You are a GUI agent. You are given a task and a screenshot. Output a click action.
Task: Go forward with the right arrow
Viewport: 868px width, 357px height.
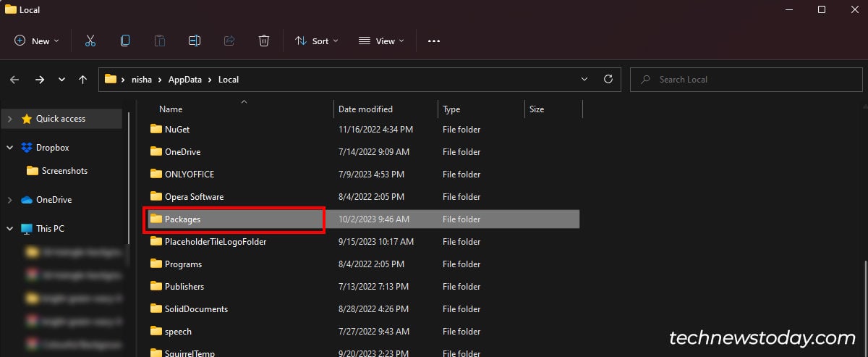coord(39,80)
